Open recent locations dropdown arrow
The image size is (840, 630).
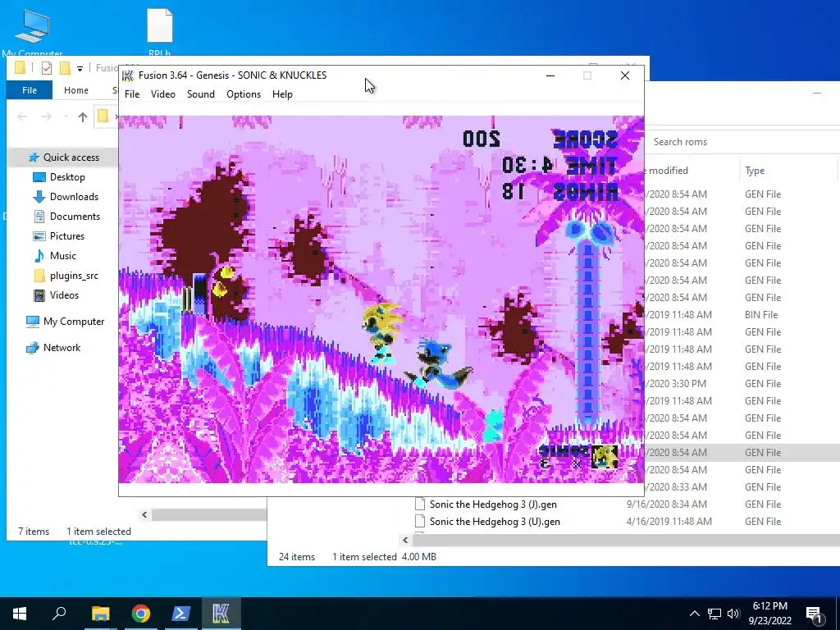pos(66,116)
